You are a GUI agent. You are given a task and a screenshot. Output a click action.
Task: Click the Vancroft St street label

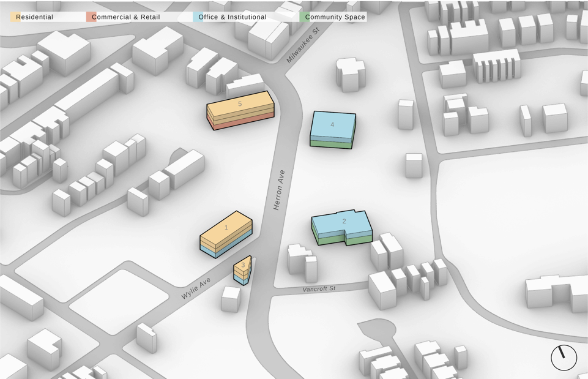click(x=319, y=289)
